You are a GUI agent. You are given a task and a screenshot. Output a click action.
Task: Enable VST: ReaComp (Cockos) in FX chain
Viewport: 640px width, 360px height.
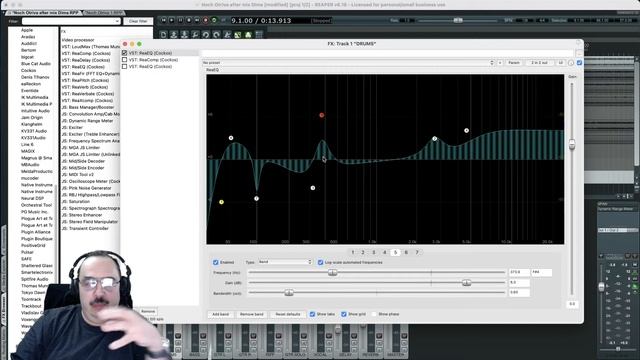coord(124,60)
